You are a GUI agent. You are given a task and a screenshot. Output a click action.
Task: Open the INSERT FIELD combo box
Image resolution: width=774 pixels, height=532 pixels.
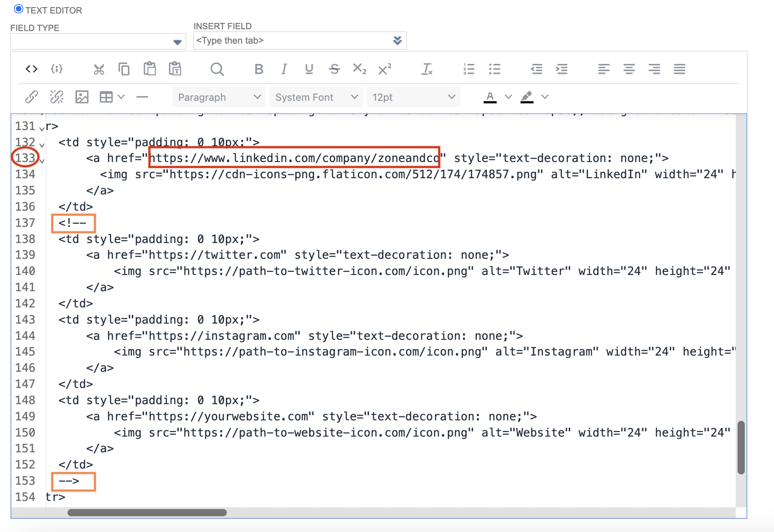pyautogui.click(x=300, y=41)
